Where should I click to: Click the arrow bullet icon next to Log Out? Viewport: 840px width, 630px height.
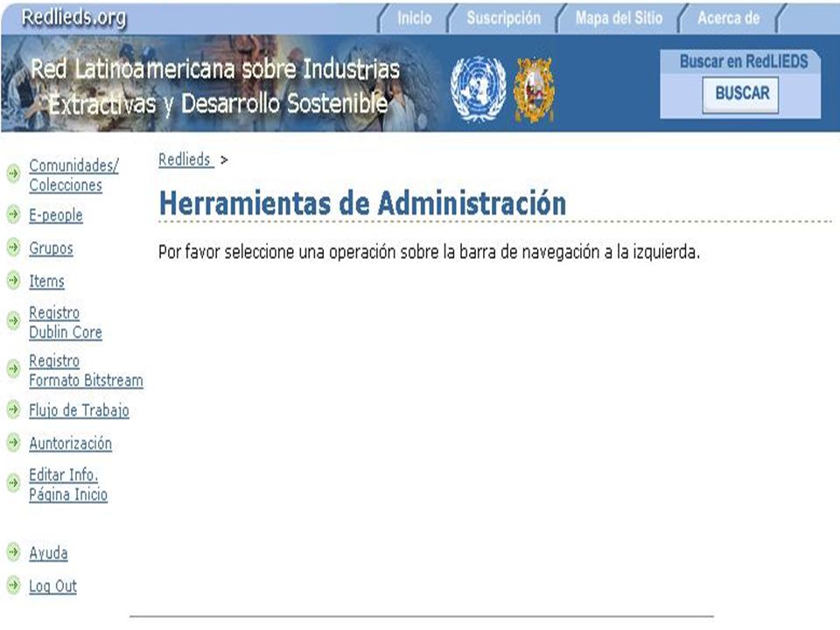click(x=13, y=585)
